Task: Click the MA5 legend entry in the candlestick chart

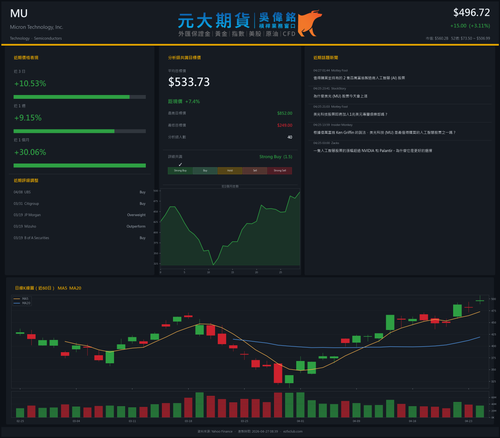Action: [x=21, y=299]
